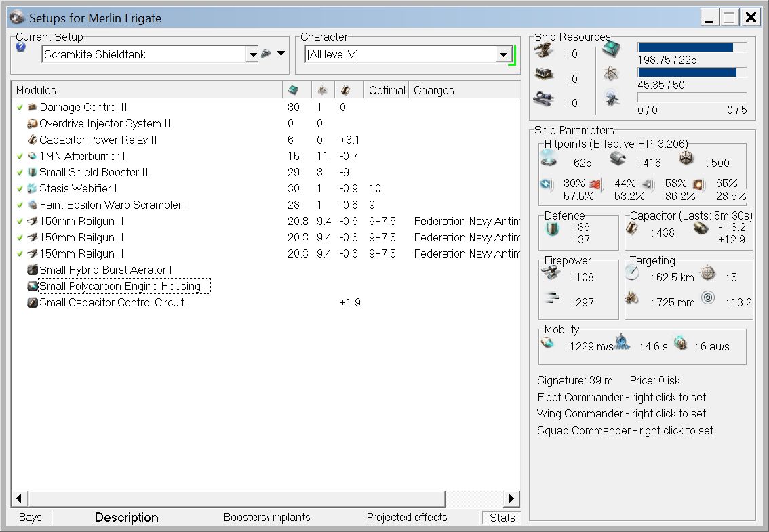Select Small Capacitor Control Circuit I row

[x=266, y=302]
